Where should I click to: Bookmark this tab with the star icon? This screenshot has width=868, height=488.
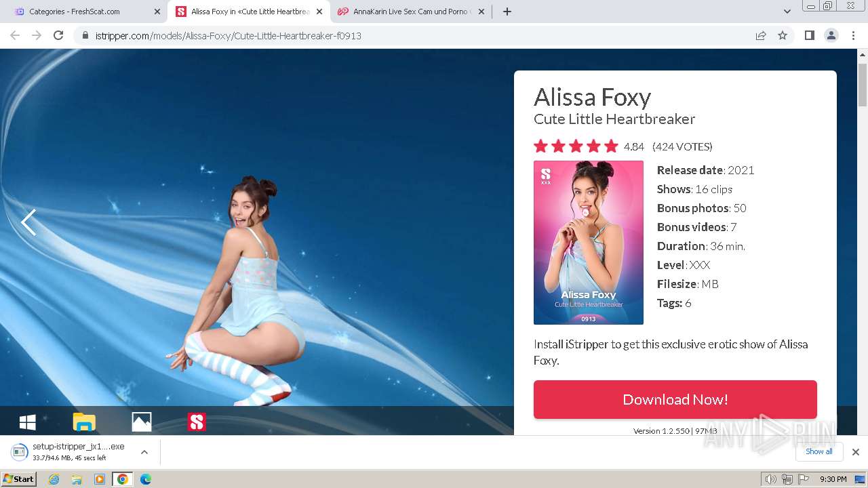pyautogui.click(x=783, y=35)
